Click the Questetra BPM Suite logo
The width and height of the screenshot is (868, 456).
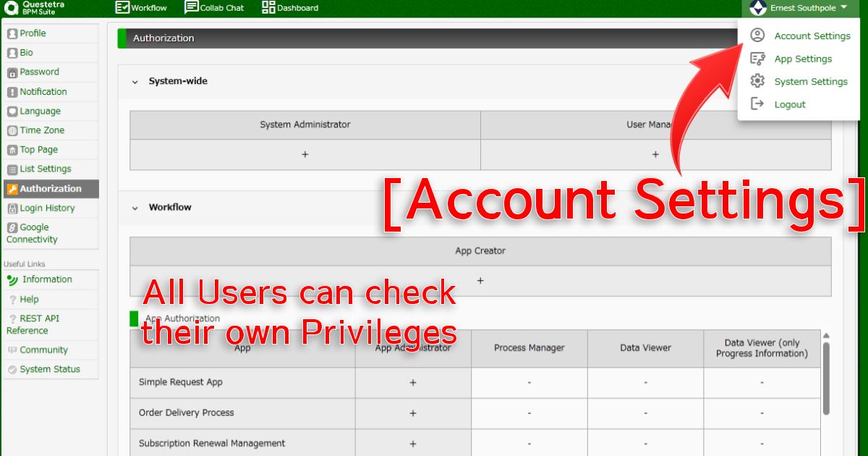(35, 8)
